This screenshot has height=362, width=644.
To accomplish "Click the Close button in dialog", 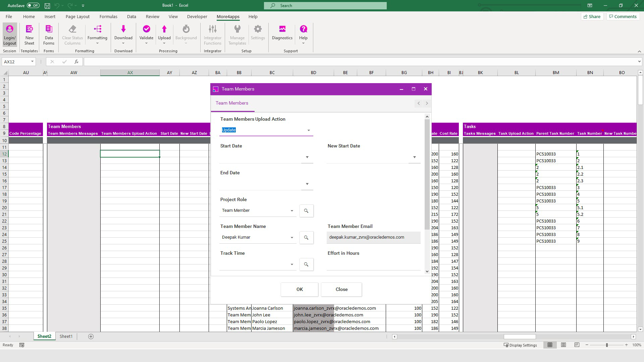I will click(x=341, y=289).
